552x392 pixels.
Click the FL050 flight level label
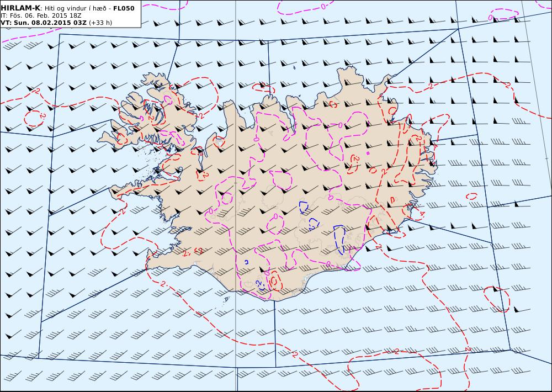point(124,8)
